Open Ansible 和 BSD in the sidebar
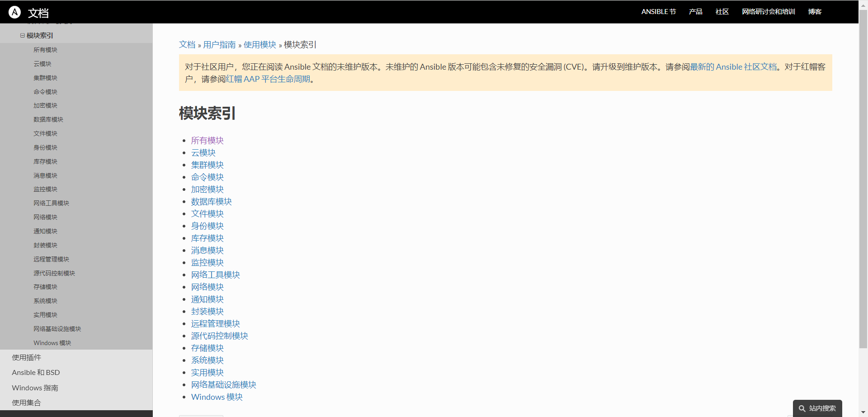Image resolution: width=868 pixels, height=417 pixels. click(36, 373)
